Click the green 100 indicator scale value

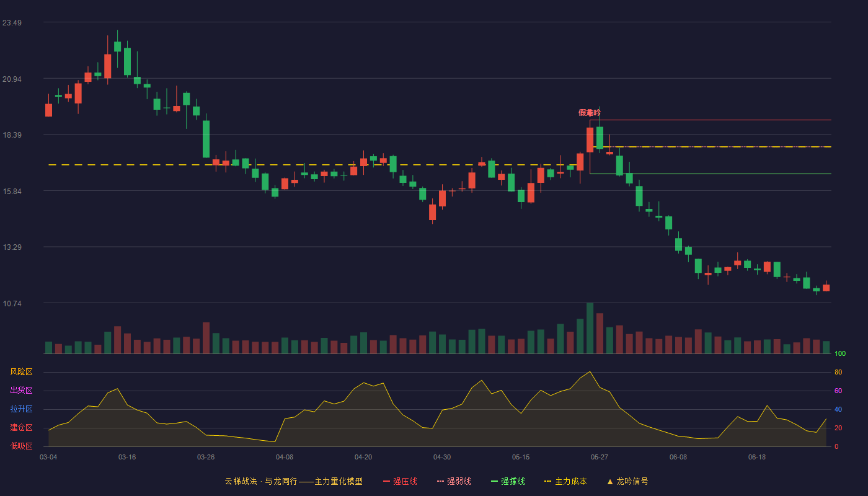(840, 353)
